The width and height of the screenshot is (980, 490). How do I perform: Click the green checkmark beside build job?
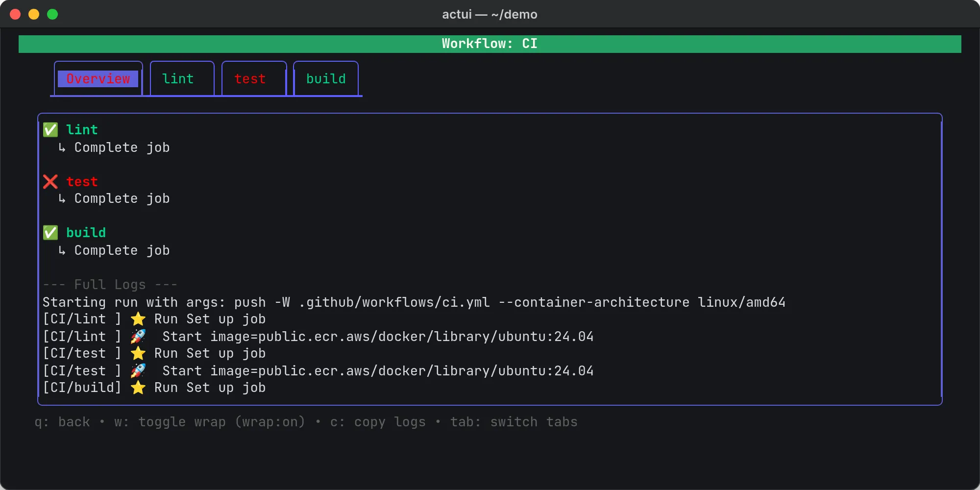click(50, 233)
